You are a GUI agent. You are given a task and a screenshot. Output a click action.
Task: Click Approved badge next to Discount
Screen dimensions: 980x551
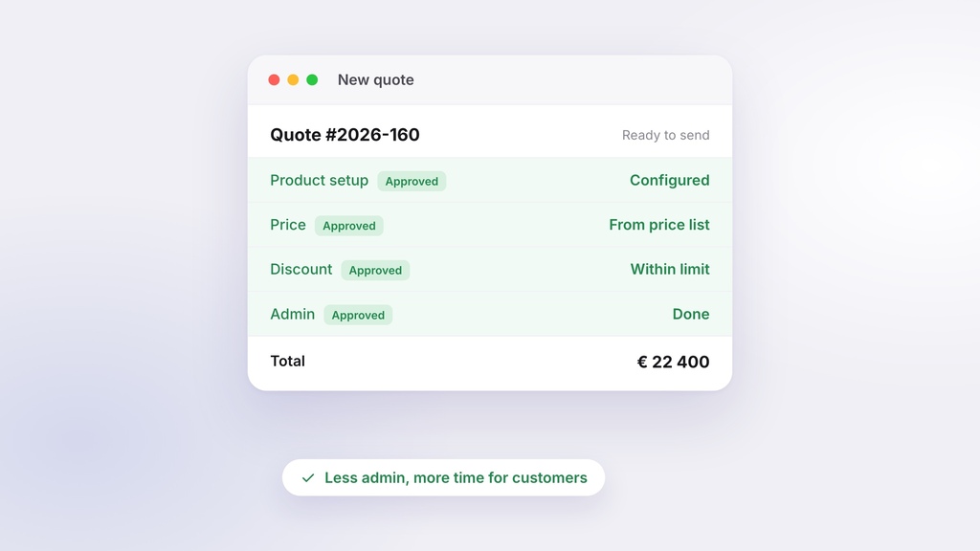[x=375, y=270]
